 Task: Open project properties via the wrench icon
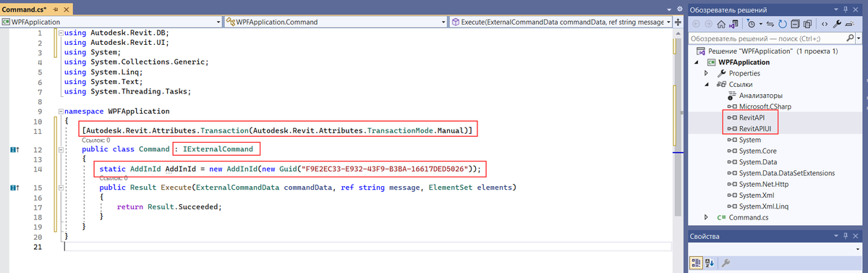tap(837, 24)
